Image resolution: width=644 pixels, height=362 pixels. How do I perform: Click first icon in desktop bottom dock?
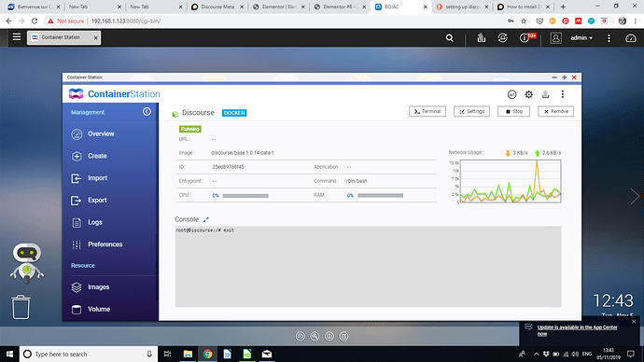pyautogui.click(x=301, y=336)
